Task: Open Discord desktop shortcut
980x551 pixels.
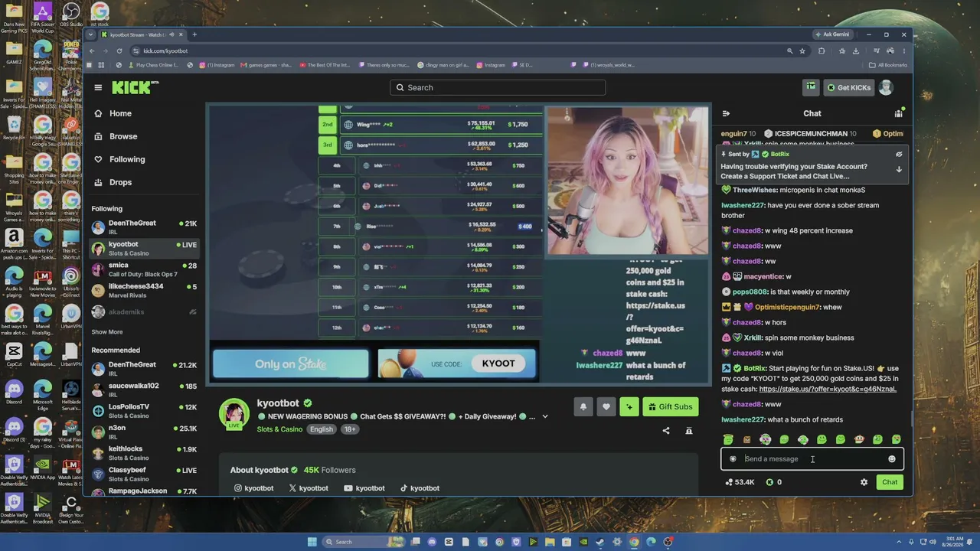Action: click(x=14, y=391)
